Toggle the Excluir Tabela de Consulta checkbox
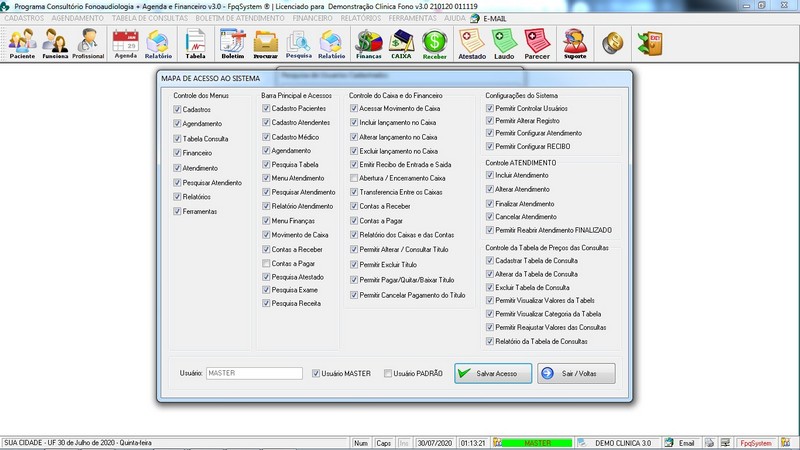800x450 pixels. (x=490, y=287)
